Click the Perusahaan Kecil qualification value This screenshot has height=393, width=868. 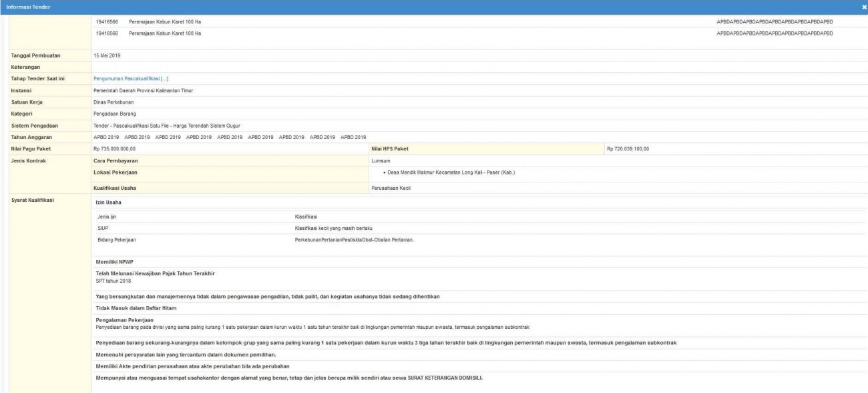391,188
